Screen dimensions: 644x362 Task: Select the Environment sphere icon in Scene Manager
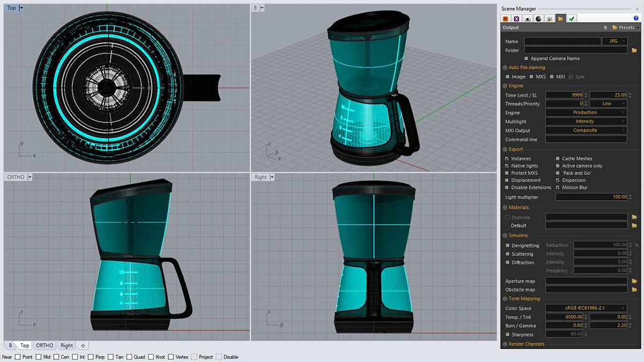pyautogui.click(x=539, y=18)
